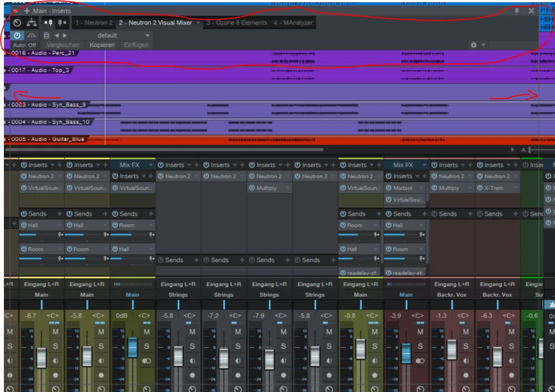Mute the -1.3 channel
Viewport: 555px width, 392px height.
tap(466, 332)
